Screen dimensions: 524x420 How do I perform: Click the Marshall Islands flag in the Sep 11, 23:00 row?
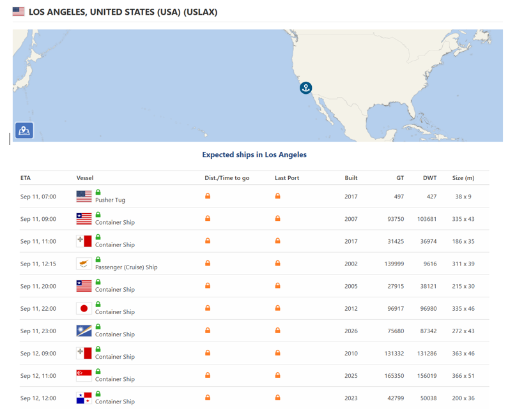[84, 331]
